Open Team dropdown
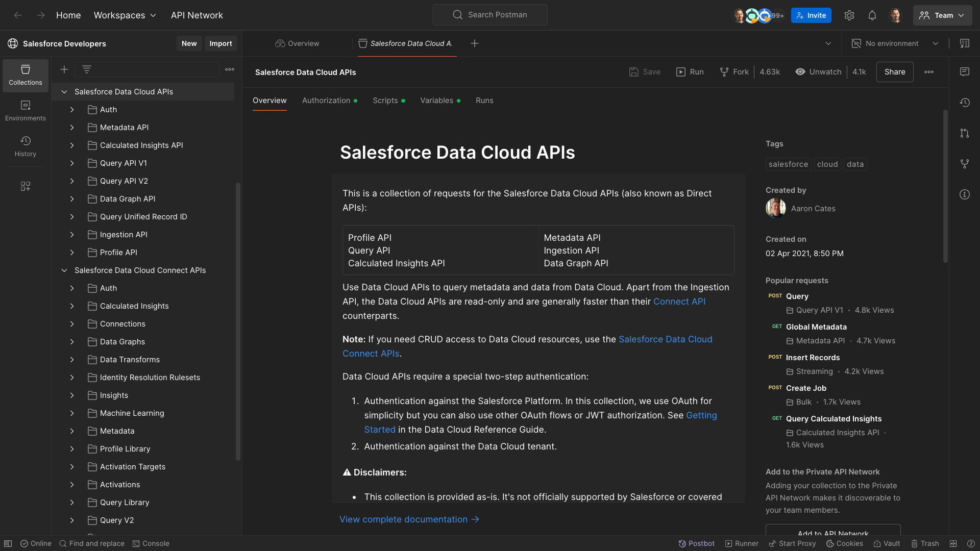 click(x=942, y=15)
